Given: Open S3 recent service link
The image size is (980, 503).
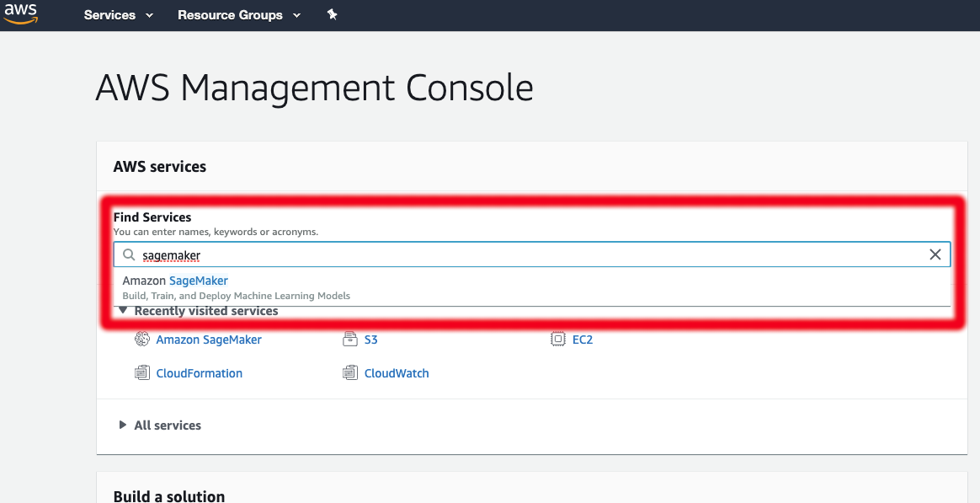Looking at the screenshot, I should tap(370, 340).
